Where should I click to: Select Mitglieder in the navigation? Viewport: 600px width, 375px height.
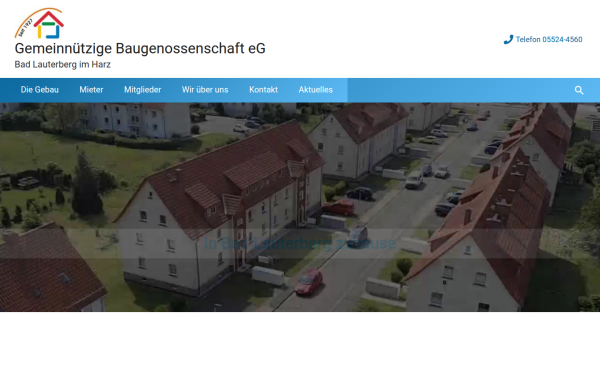point(142,90)
